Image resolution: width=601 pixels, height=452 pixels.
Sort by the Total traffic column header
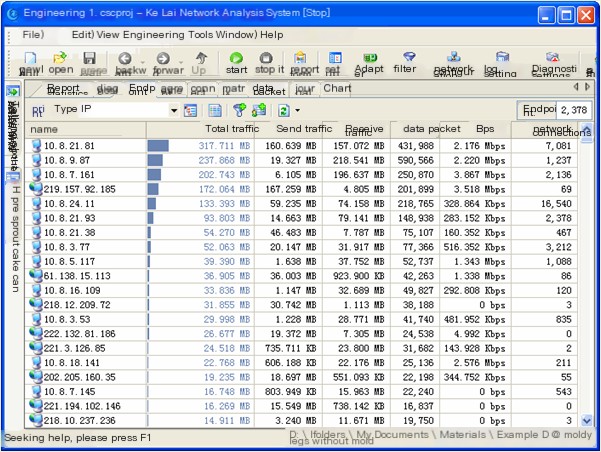(x=200, y=129)
